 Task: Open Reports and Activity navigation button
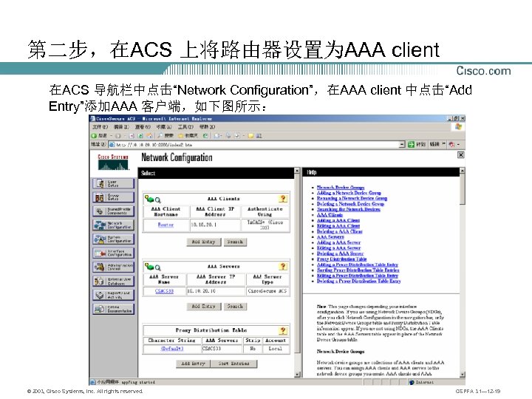[x=113, y=295]
